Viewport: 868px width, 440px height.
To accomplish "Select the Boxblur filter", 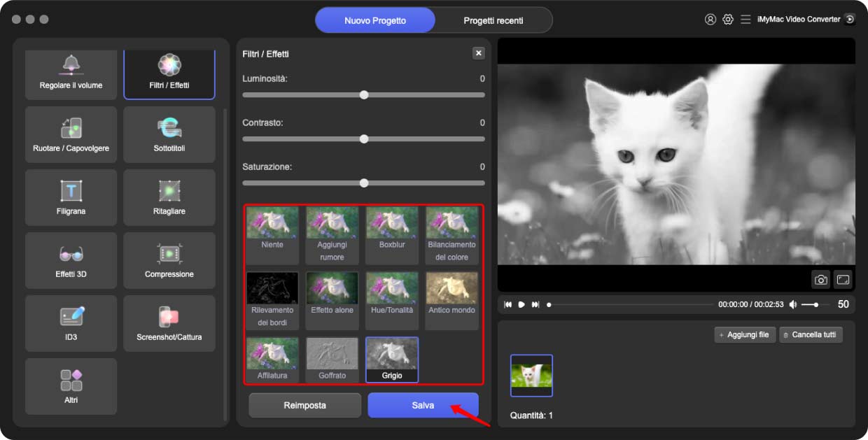I will tap(392, 236).
